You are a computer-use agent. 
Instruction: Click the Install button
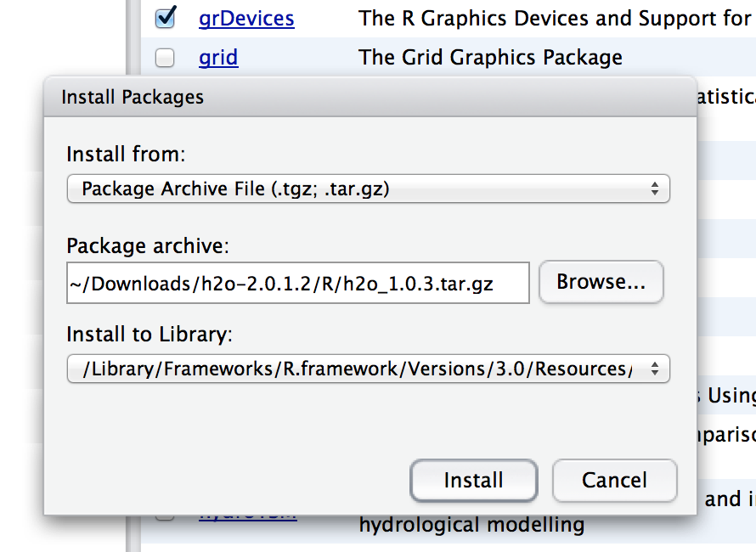pos(473,481)
